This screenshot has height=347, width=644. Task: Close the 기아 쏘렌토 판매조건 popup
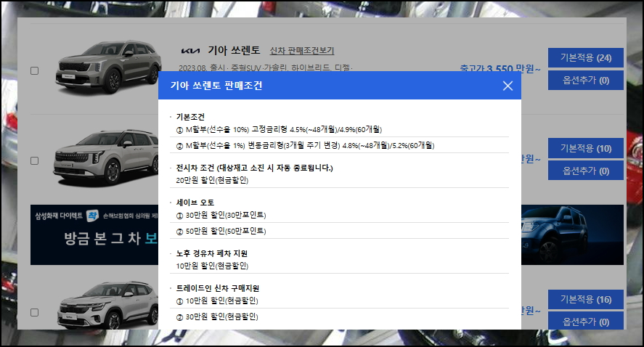coord(508,86)
